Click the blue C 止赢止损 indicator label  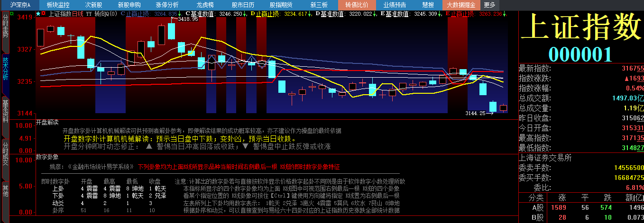point(137,14)
